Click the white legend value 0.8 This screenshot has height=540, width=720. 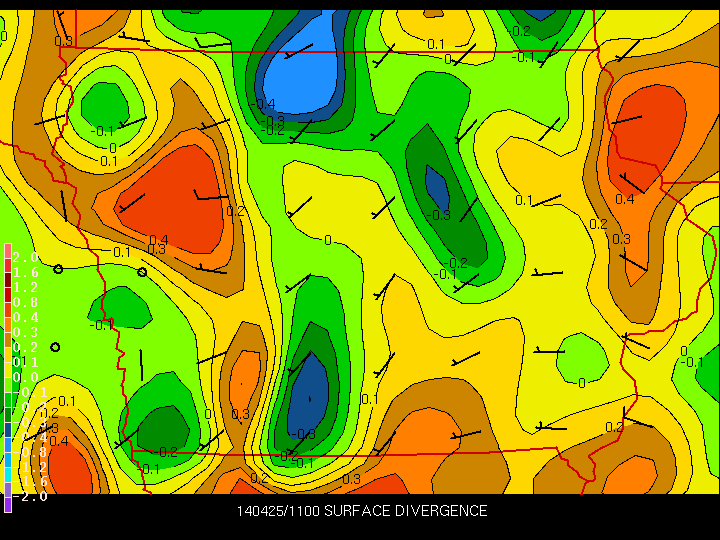point(25,302)
